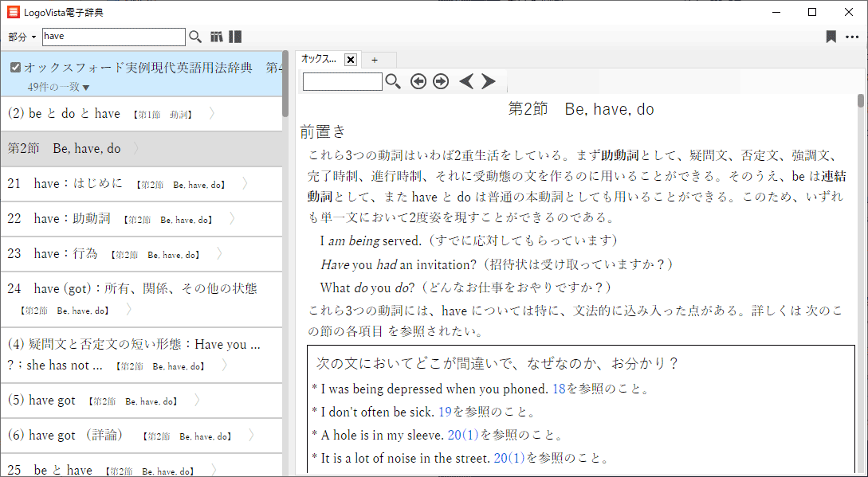Expand arrow beside '22 have：助動詞'
Viewport: 868px width, 477px height.
232,218
